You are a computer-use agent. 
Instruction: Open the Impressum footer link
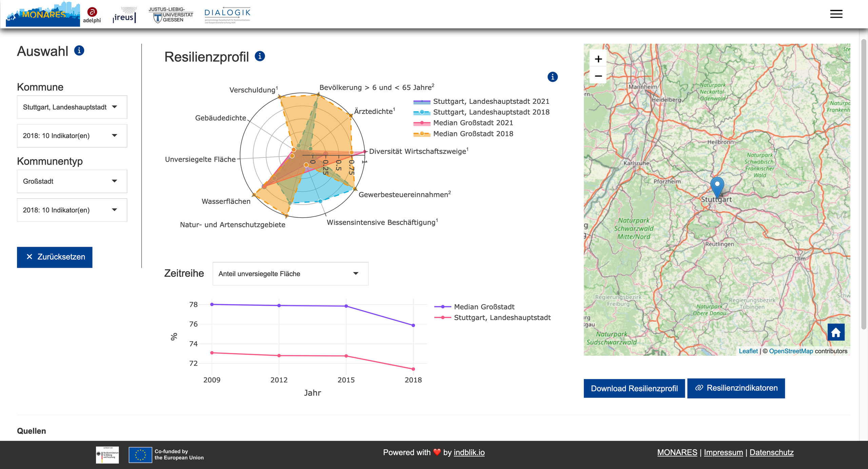tap(723, 452)
